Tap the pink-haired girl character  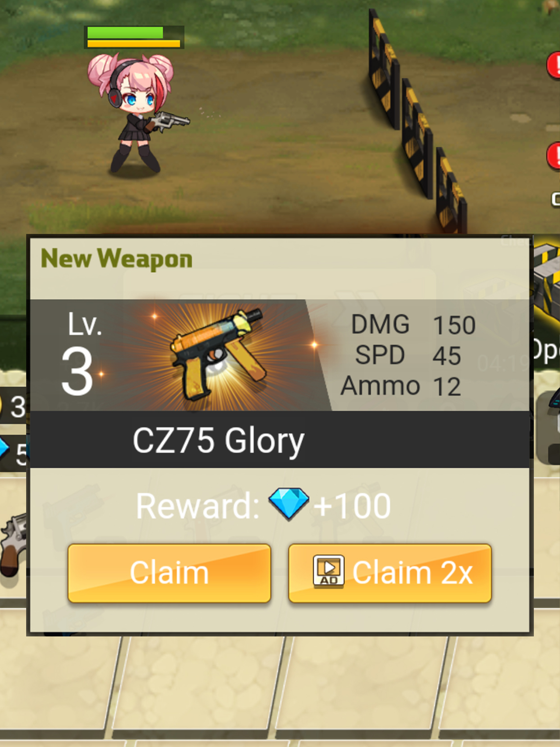tap(135, 113)
